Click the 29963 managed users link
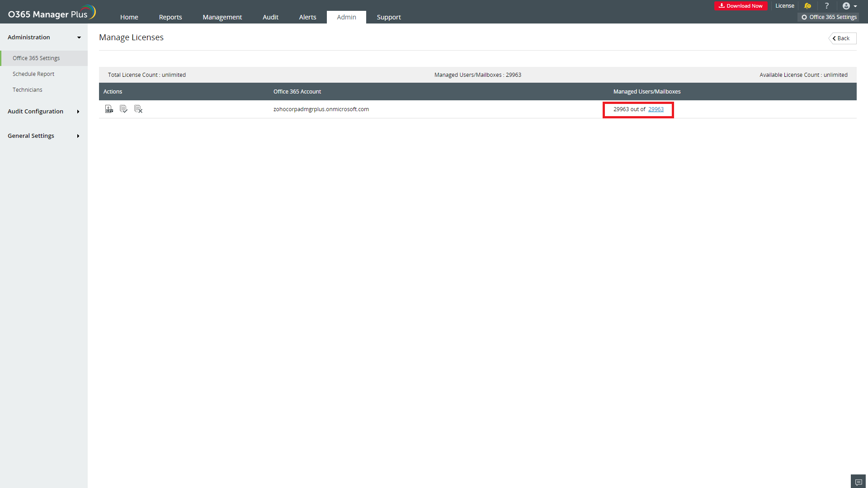The image size is (868, 488). tap(656, 109)
